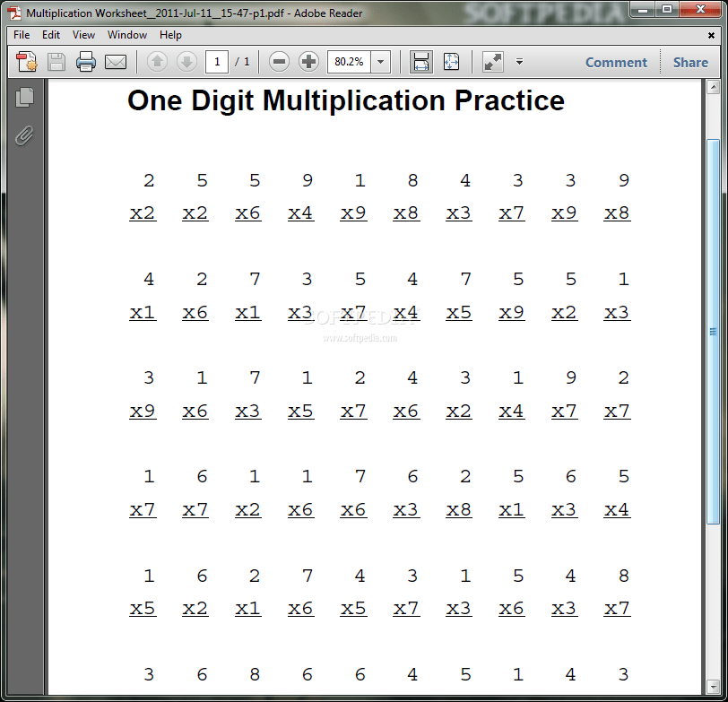
Task: Open the Page Thumbnails panel icon
Action: coord(24,98)
